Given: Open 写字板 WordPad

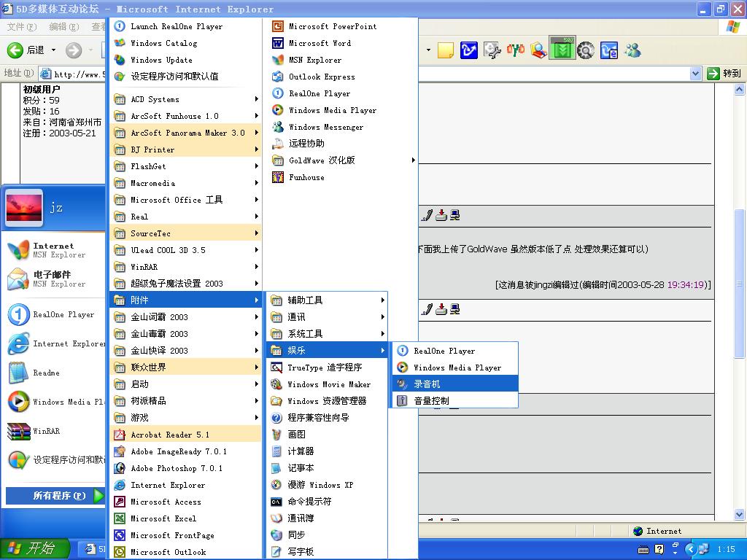Looking at the screenshot, I should pos(327,551).
